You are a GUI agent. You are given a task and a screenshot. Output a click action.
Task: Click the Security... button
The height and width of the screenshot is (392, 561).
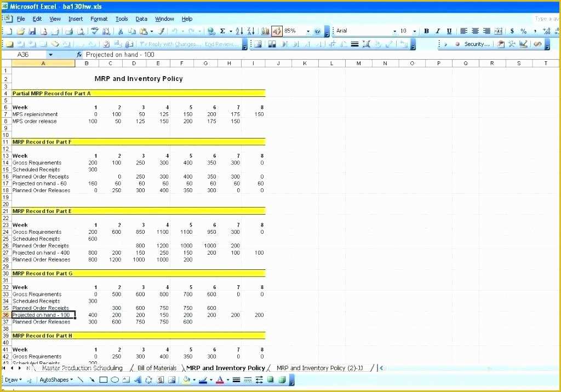point(477,44)
